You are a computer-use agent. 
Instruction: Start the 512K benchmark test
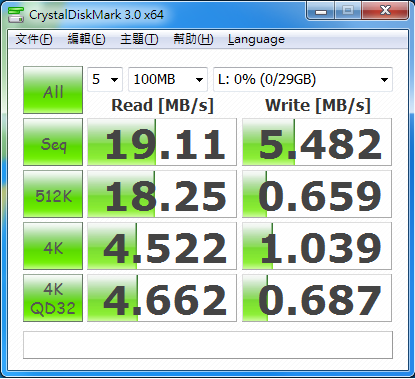[x=53, y=194]
